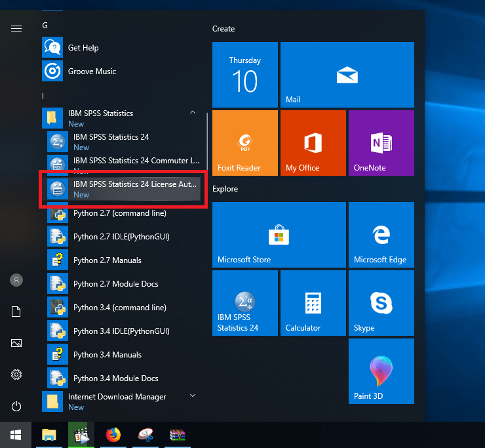Expand the Start menu hamburger navigation
Image resolution: width=485 pixels, height=448 pixels.
tap(16, 29)
